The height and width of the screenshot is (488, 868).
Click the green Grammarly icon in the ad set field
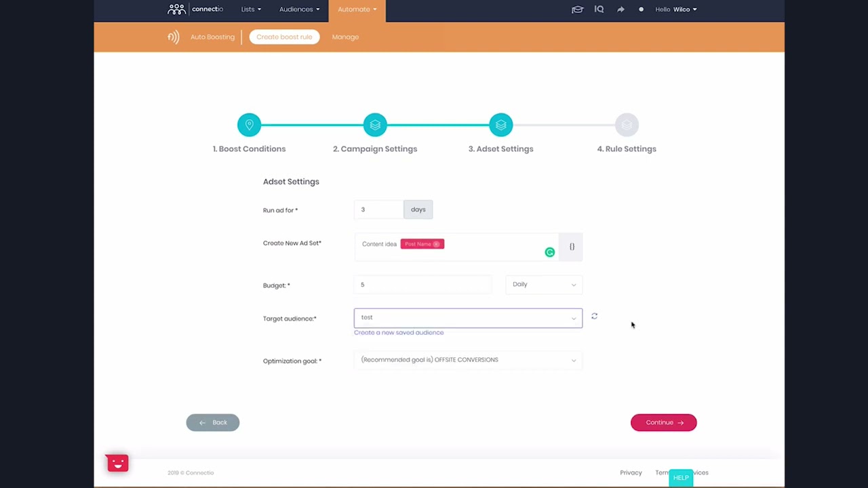point(550,252)
